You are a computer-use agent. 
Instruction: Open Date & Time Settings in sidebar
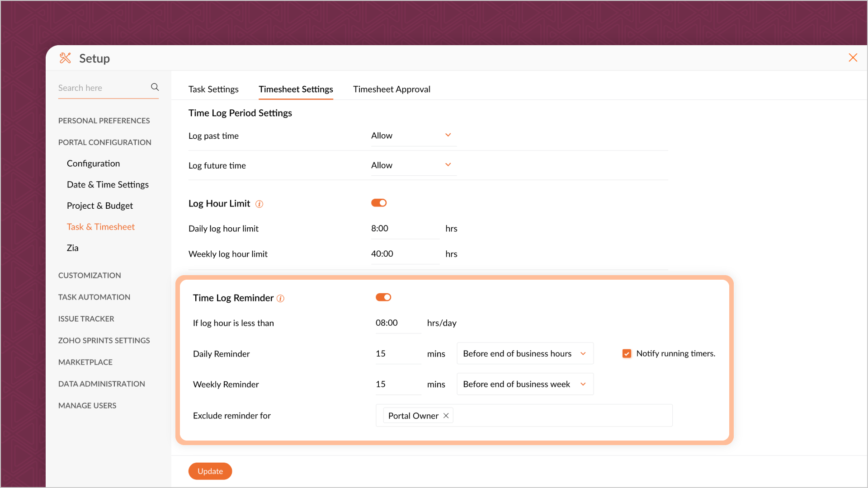tap(108, 184)
